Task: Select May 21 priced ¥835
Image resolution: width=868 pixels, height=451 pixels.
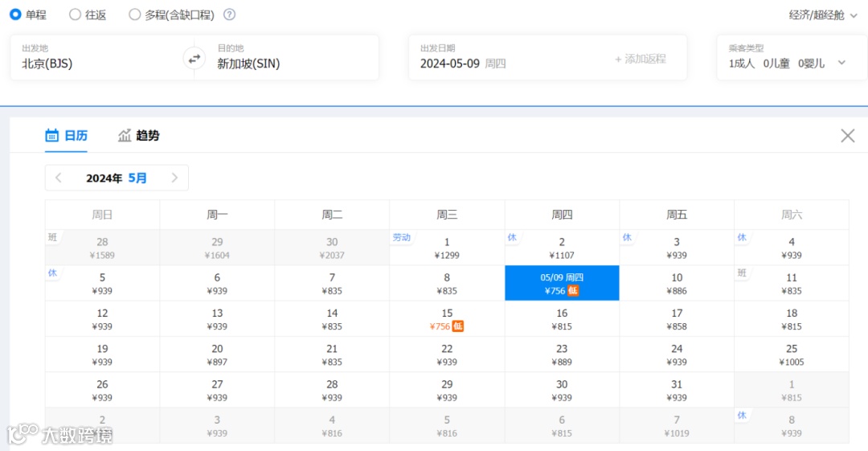Action: tap(332, 355)
